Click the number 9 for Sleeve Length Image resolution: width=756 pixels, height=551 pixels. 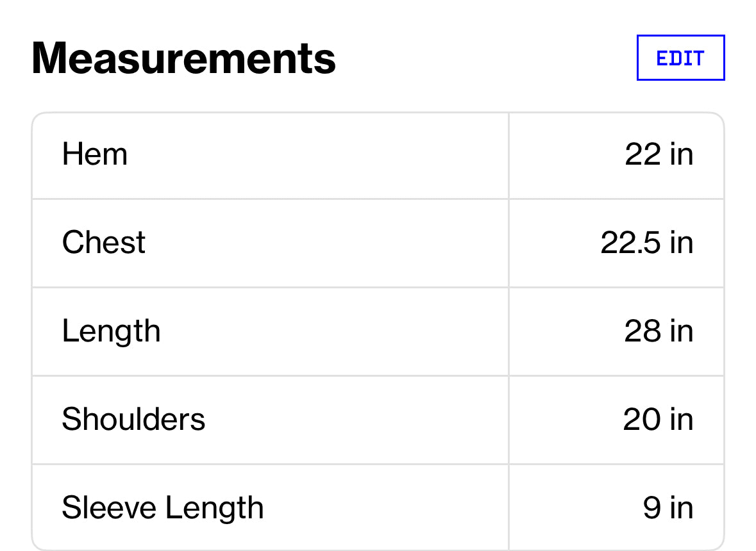(x=652, y=508)
